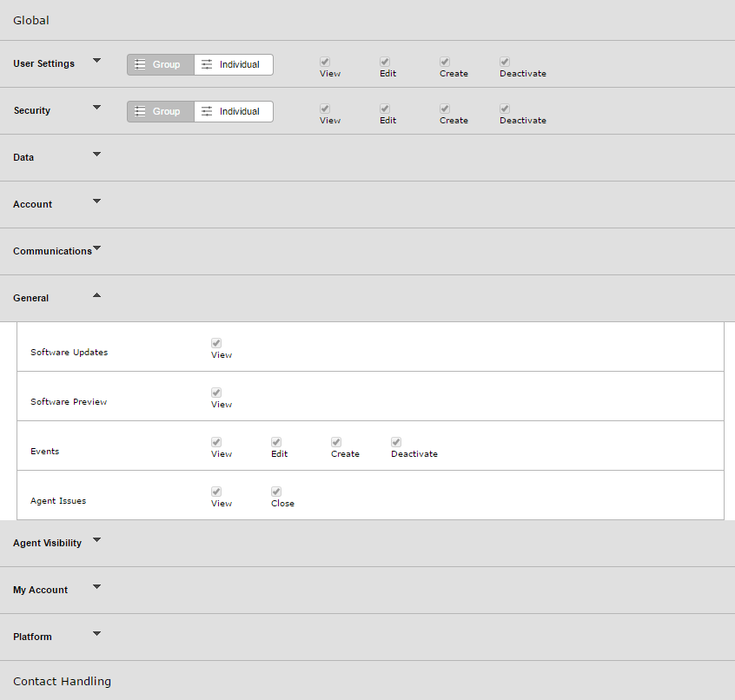This screenshot has width=735, height=700.
Task: Expand the Communications section arrow
Action: point(97,248)
